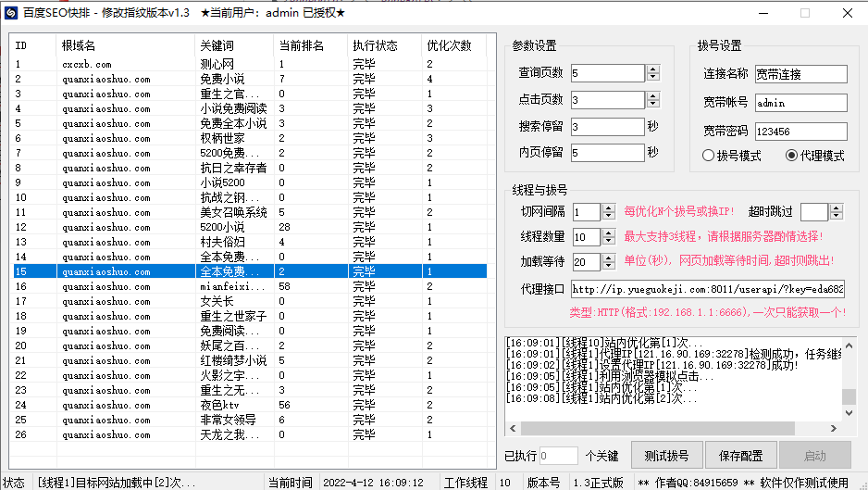The height and width of the screenshot is (490, 868).
Task: Select row with keyword 小说免费阅读
Action: [249, 108]
